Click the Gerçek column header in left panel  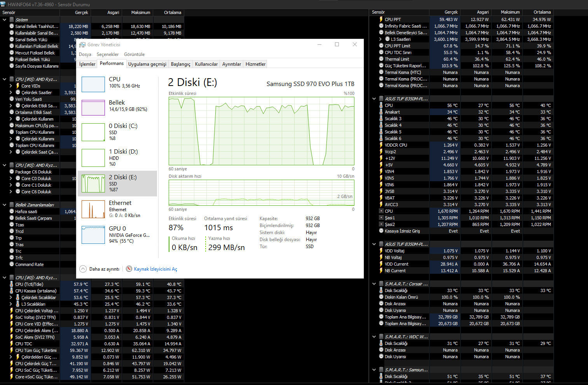75,12
